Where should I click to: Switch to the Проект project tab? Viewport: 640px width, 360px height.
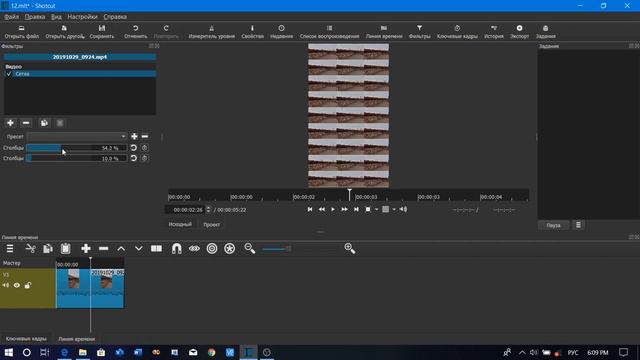coord(211,224)
